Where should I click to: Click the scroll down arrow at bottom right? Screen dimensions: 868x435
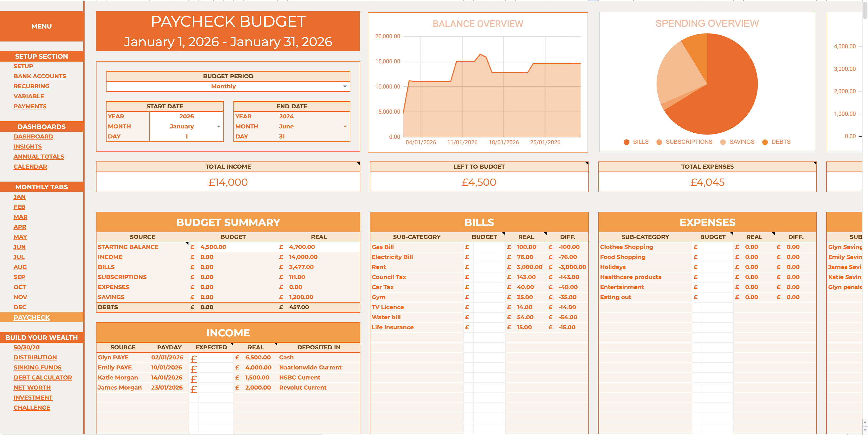(865, 430)
